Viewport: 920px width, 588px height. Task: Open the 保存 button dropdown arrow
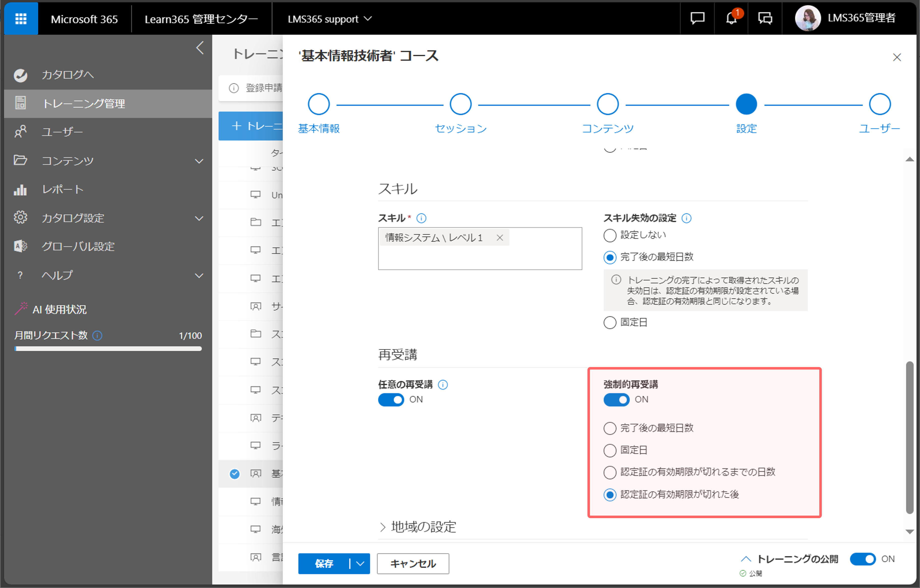pyautogui.click(x=360, y=564)
